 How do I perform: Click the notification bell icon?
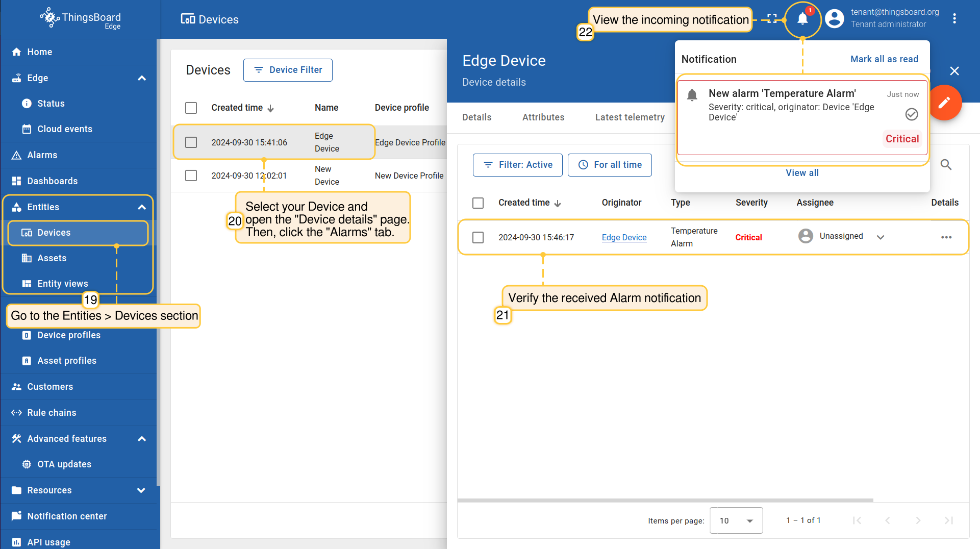click(802, 19)
